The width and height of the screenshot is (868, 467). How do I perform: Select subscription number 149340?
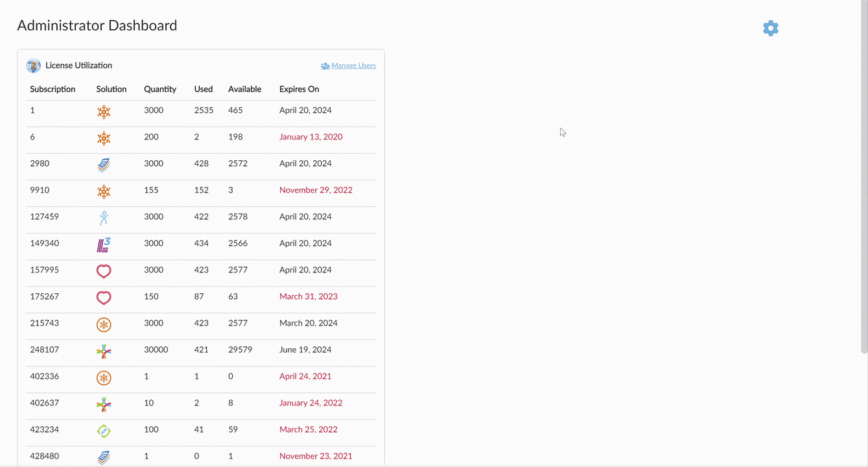[44, 243]
